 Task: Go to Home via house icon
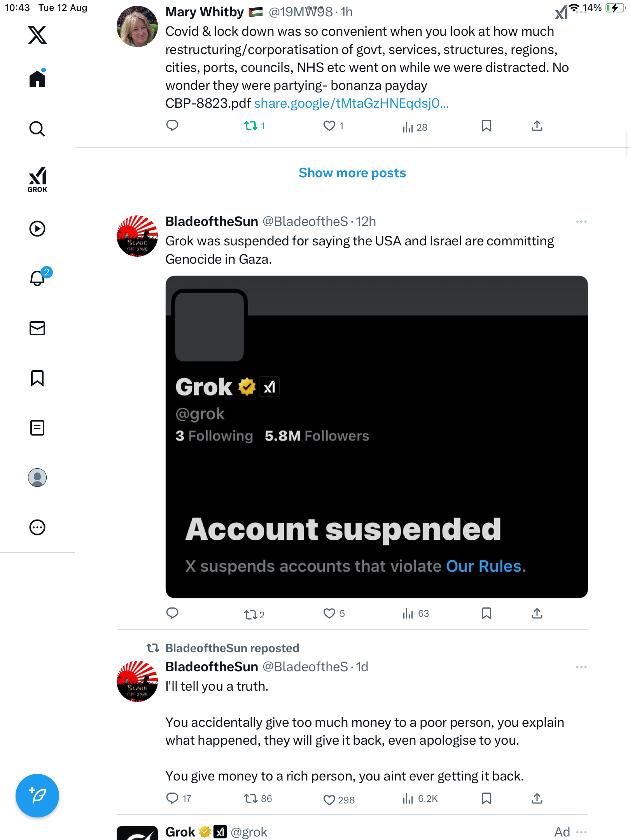[x=37, y=79]
